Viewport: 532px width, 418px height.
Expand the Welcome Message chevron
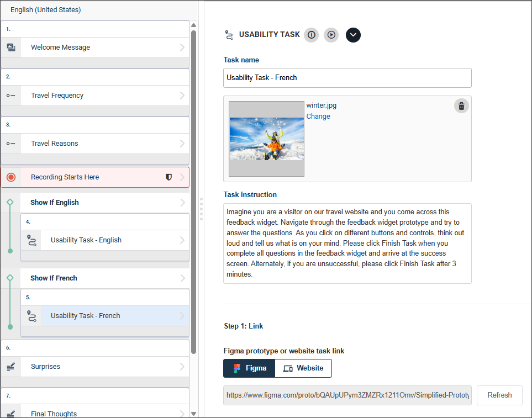coord(182,47)
